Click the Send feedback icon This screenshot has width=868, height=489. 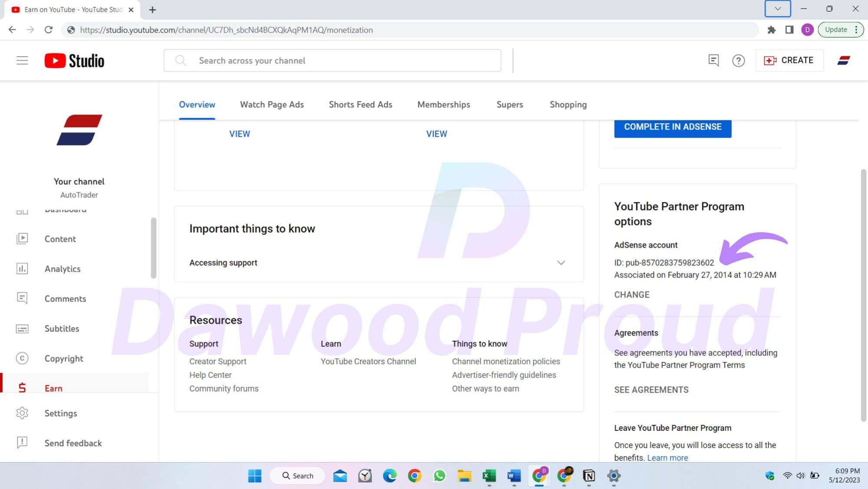pyautogui.click(x=22, y=443)
